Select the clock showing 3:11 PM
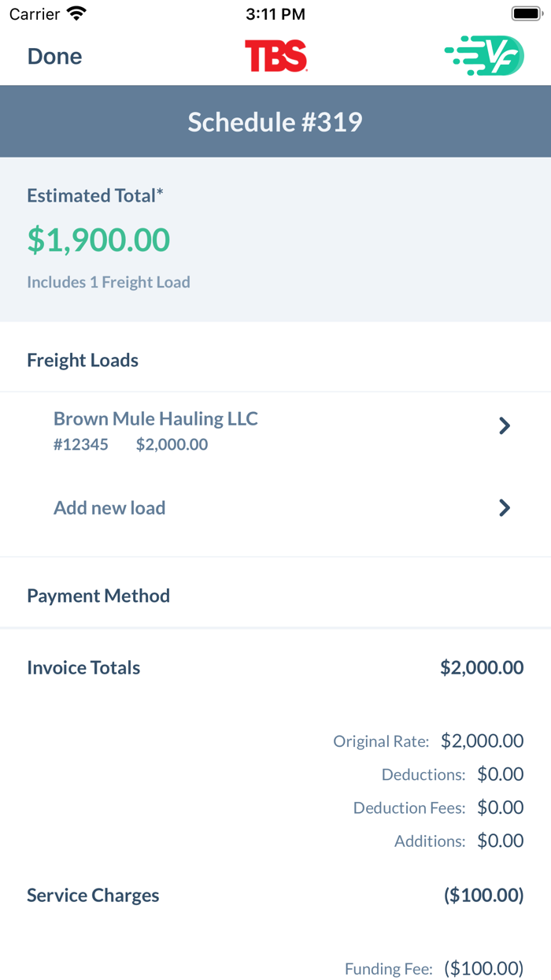 (275, 13)
